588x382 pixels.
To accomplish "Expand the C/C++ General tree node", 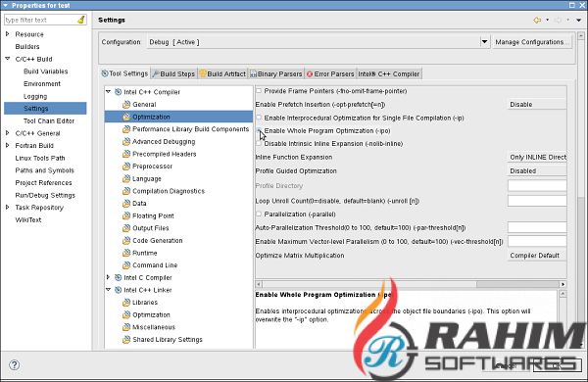I will [7, 133].
